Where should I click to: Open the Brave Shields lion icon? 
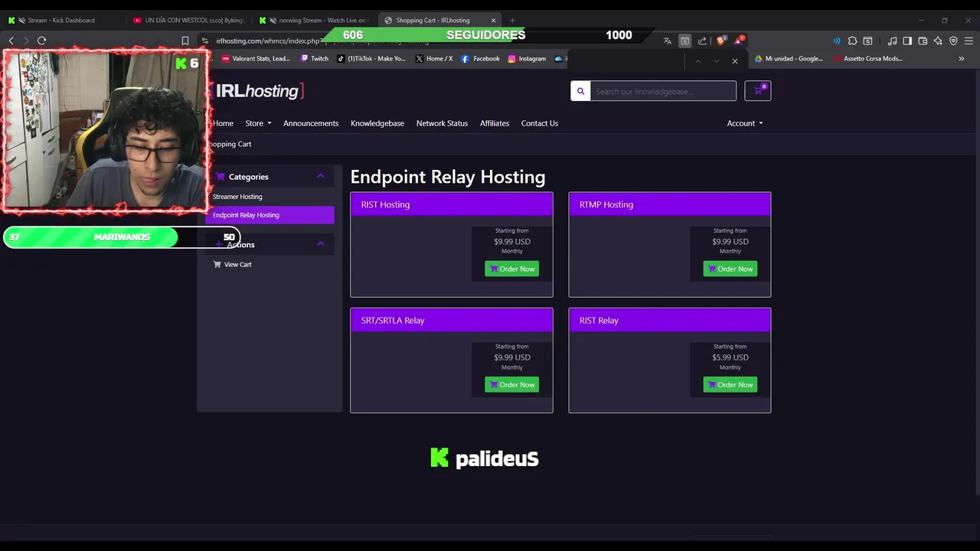tap(721, 41)
